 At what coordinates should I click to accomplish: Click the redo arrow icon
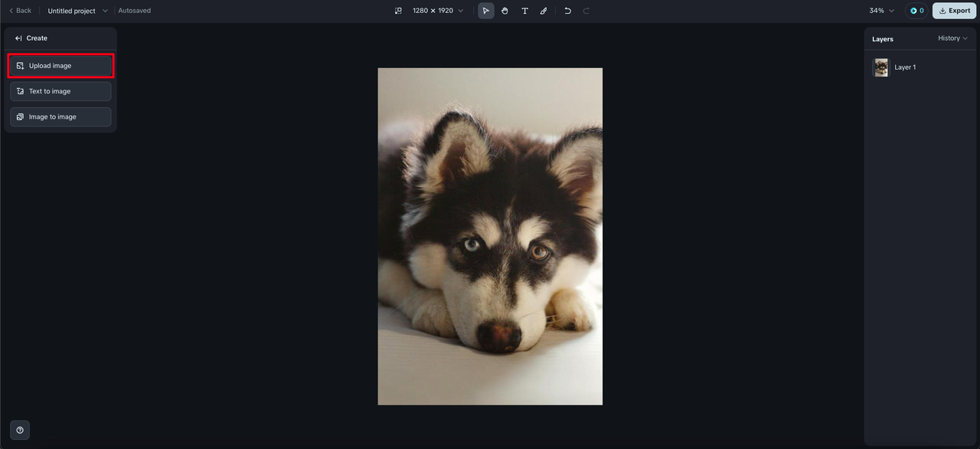pos(586,11)
